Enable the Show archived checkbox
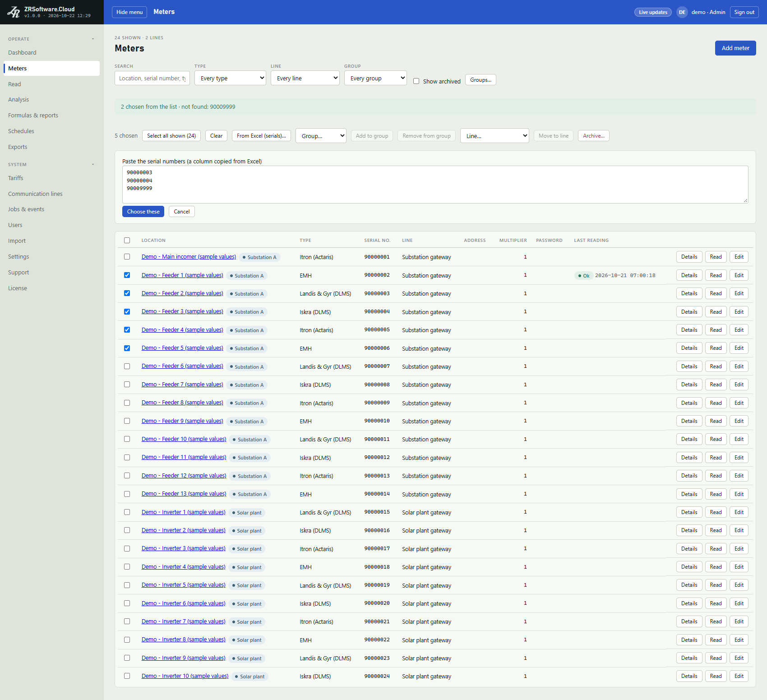 (x=416, y=81)
